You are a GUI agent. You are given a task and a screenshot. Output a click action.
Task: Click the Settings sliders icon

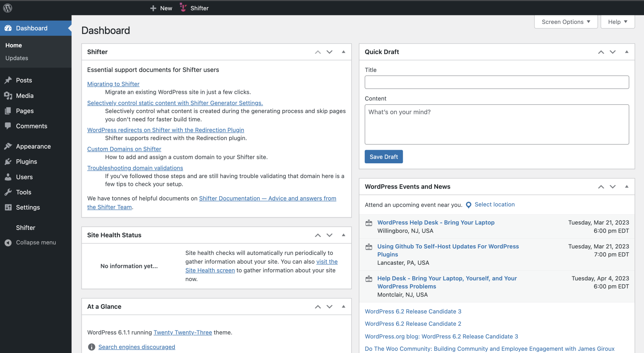[x=8, y=207]
